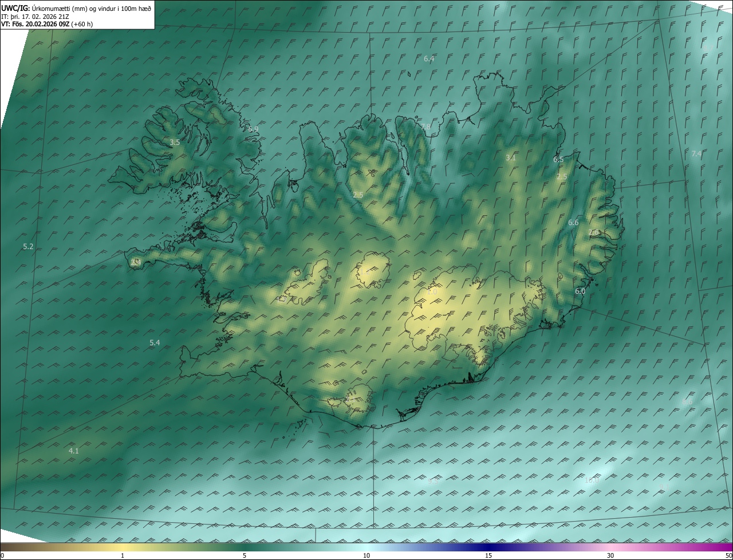Select the 9.5 value label
The image size is (733, 560).
tap(433, 481)
